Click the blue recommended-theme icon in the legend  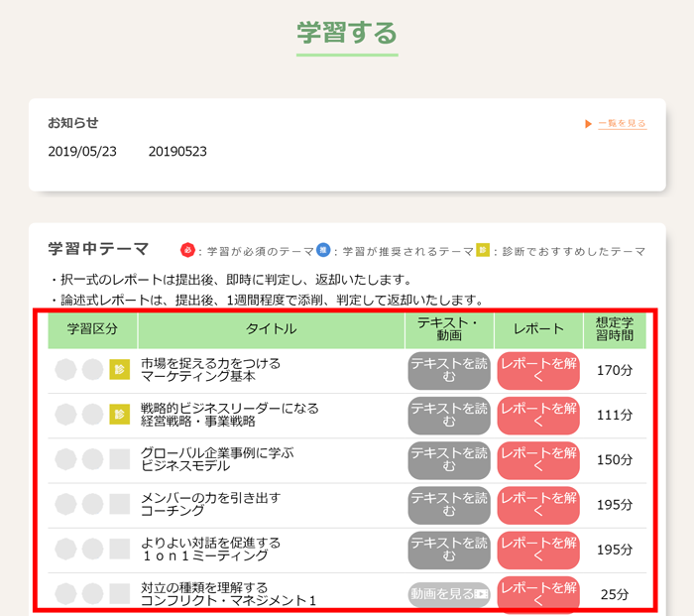coord(323,250)
